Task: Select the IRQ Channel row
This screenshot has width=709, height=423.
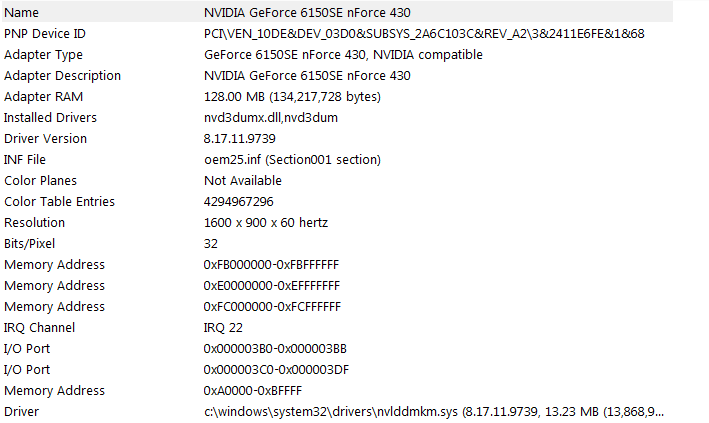Action: [x=337, y=328]
